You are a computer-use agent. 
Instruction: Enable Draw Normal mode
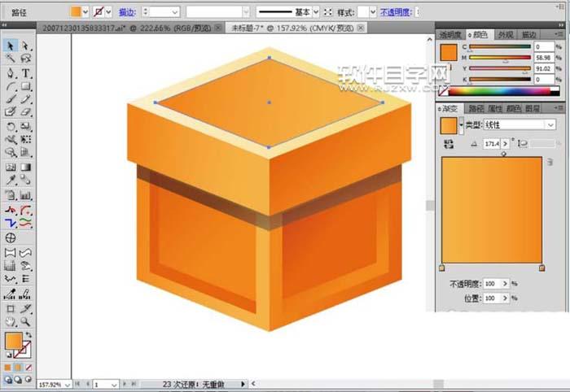[7, 380]
